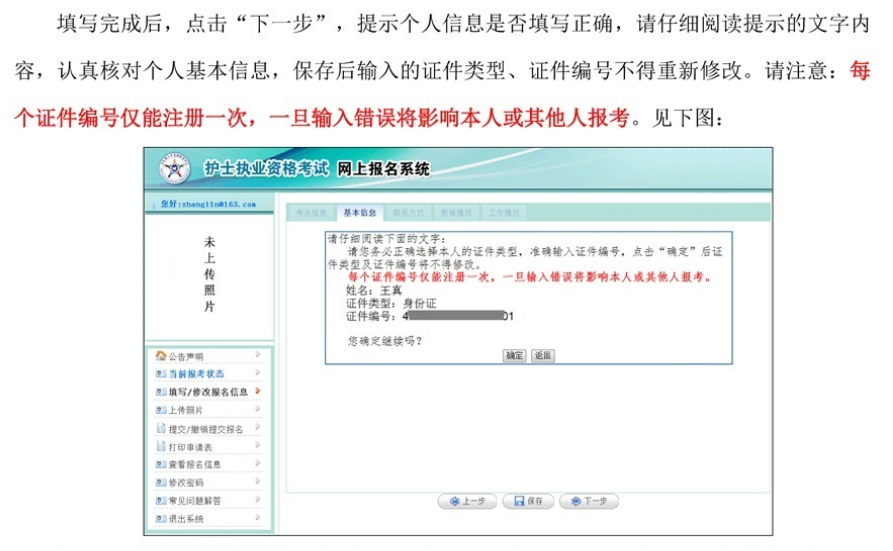Viewport: 893px width, 551px height.
Task: Switch to the 基本信息 tab
Action: tap(359, 213)
